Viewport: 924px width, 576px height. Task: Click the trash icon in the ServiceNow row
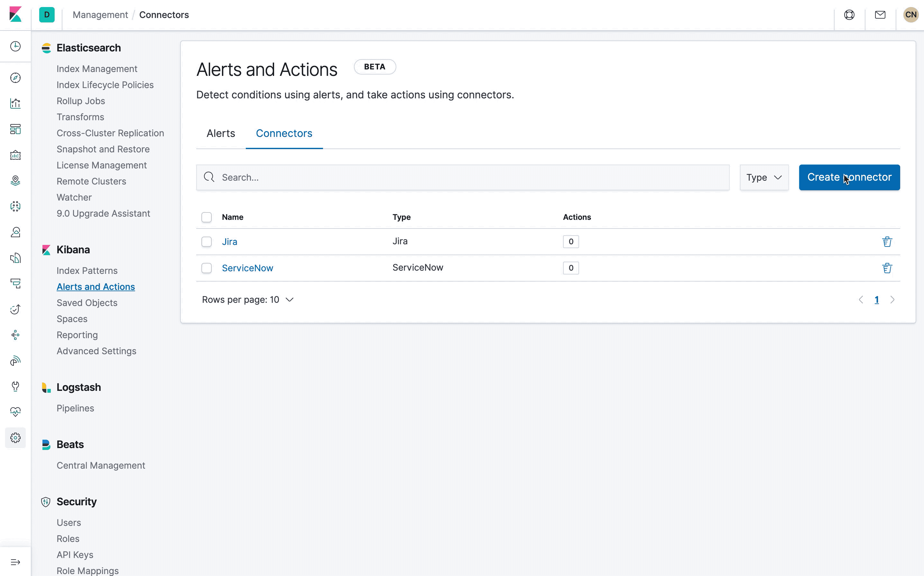[x=887, y=268]
